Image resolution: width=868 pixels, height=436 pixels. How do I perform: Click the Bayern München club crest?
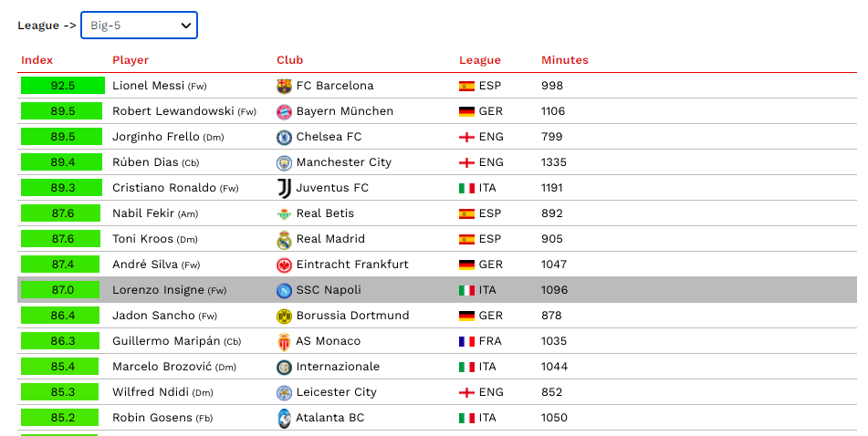coord(284,112)
